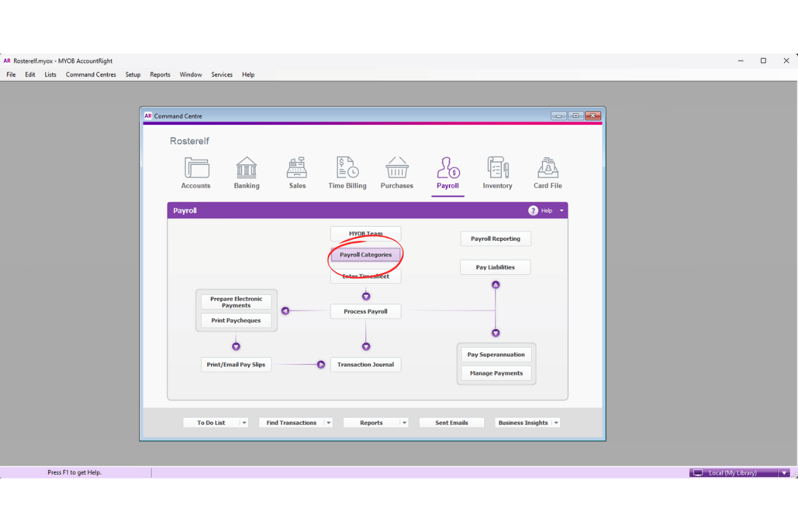Click the MYOB Team button
Viewport: 798px width, 532px height.
(x=366, y=234)
